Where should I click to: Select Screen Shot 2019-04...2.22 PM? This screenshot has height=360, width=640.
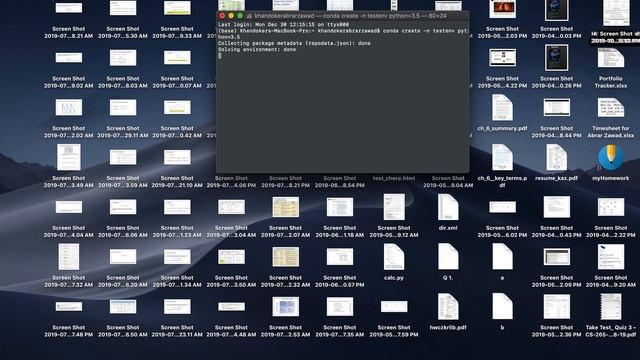611,207
